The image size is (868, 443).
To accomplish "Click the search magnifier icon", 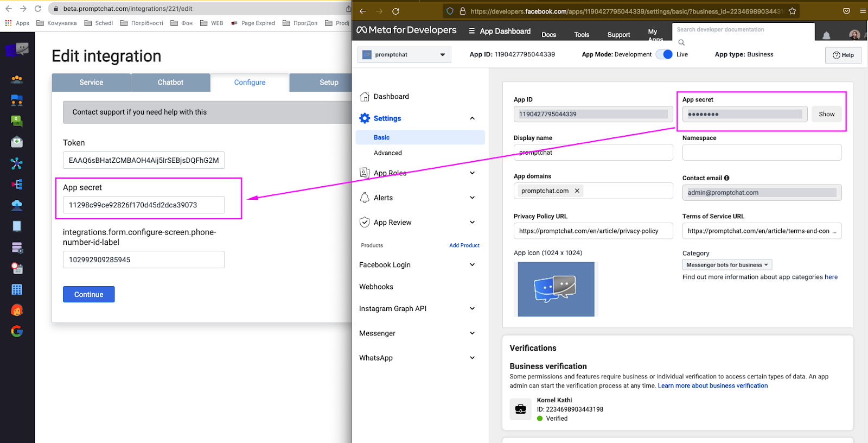I will 681,42.
